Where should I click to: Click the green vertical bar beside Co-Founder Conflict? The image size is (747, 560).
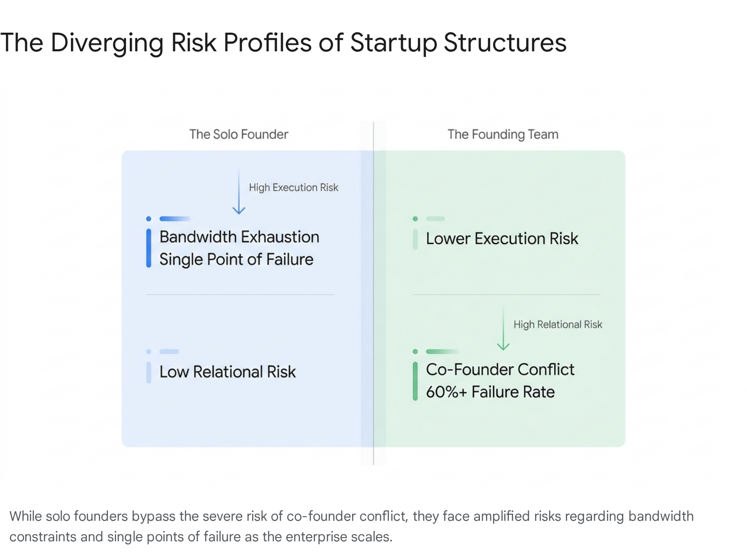tap(415, 381)
